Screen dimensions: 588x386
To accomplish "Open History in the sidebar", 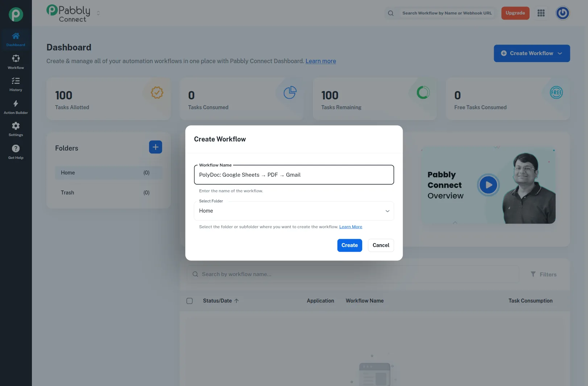I will 16,85.
